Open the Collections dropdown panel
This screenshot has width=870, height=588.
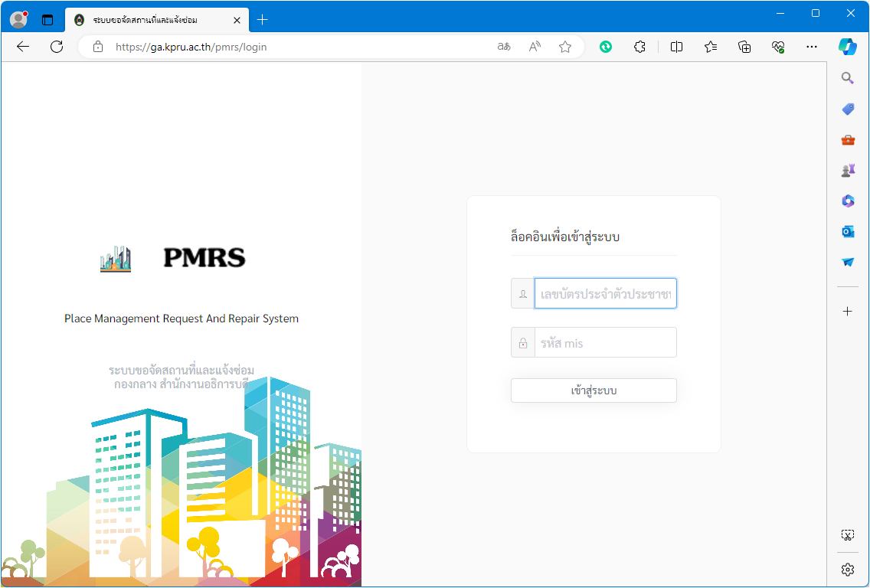pos(744,47)
